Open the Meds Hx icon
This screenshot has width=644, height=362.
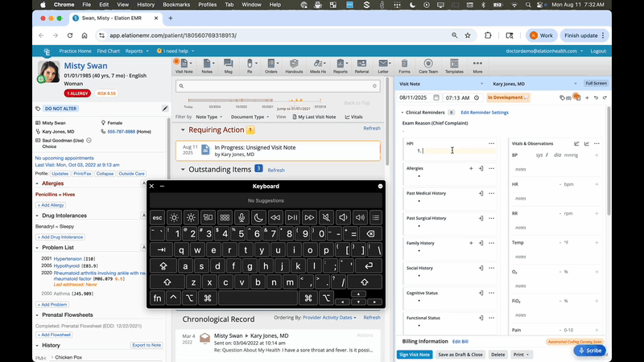pos(318,66)
